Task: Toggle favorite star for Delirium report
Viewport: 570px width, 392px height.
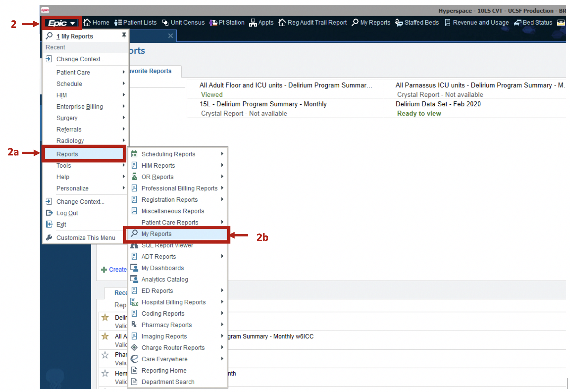Action: [x=105, y=318]
